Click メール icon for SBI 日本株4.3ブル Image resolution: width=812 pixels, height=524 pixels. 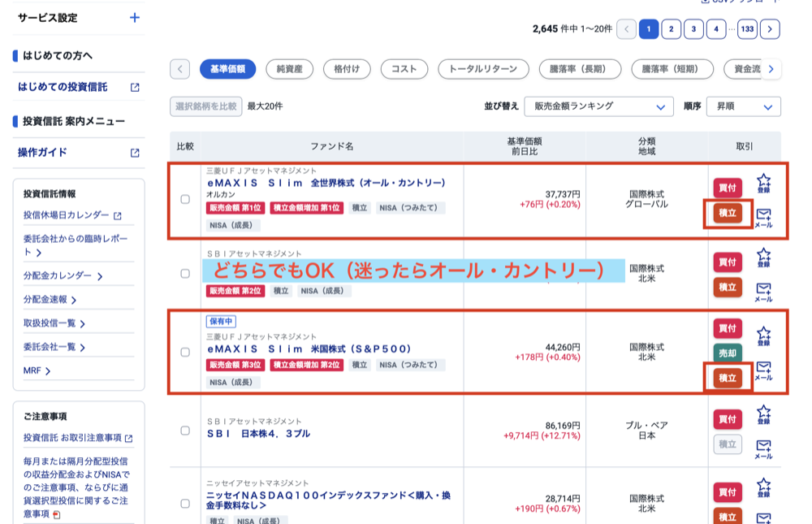tap(764, 449)
